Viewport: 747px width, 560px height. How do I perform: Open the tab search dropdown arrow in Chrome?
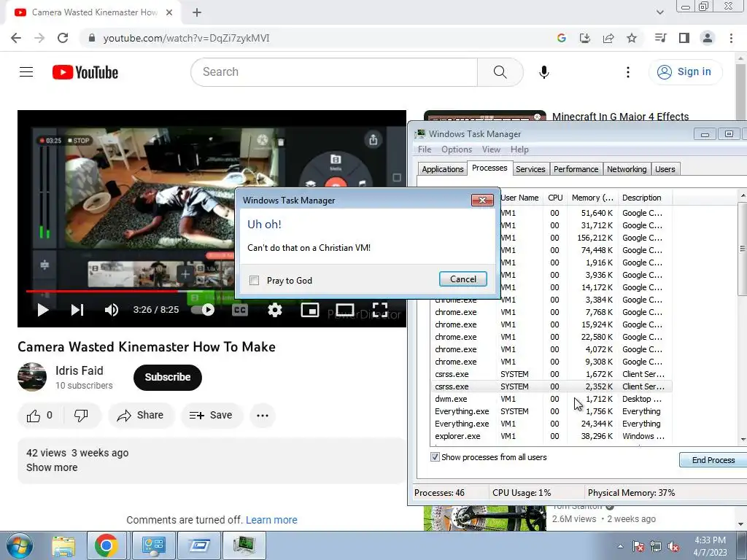coord(659,12)
